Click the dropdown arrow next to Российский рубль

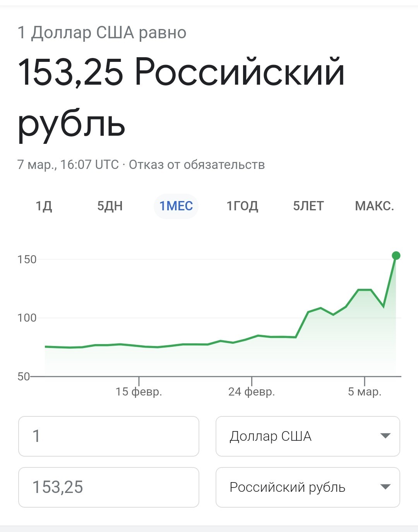[x=385, y=487]
